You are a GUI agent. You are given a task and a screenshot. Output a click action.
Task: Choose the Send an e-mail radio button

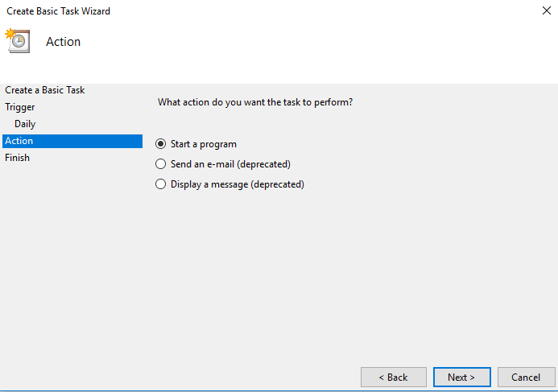[160, 164]
